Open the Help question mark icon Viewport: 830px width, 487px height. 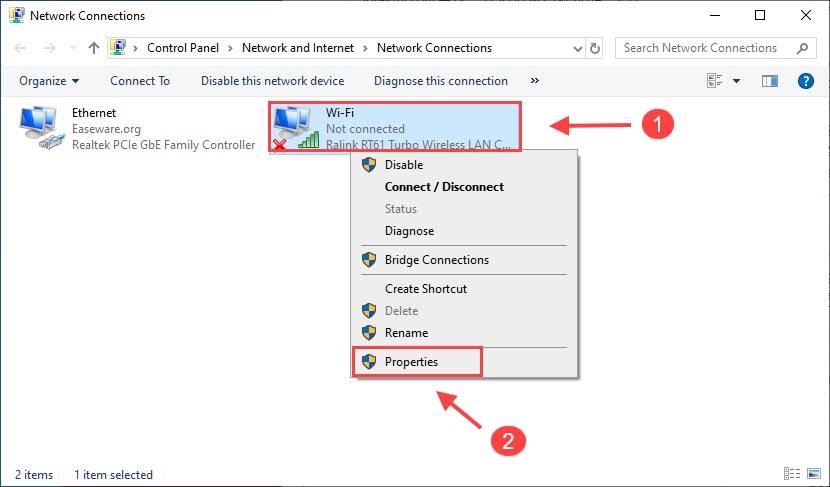point(804,81)
